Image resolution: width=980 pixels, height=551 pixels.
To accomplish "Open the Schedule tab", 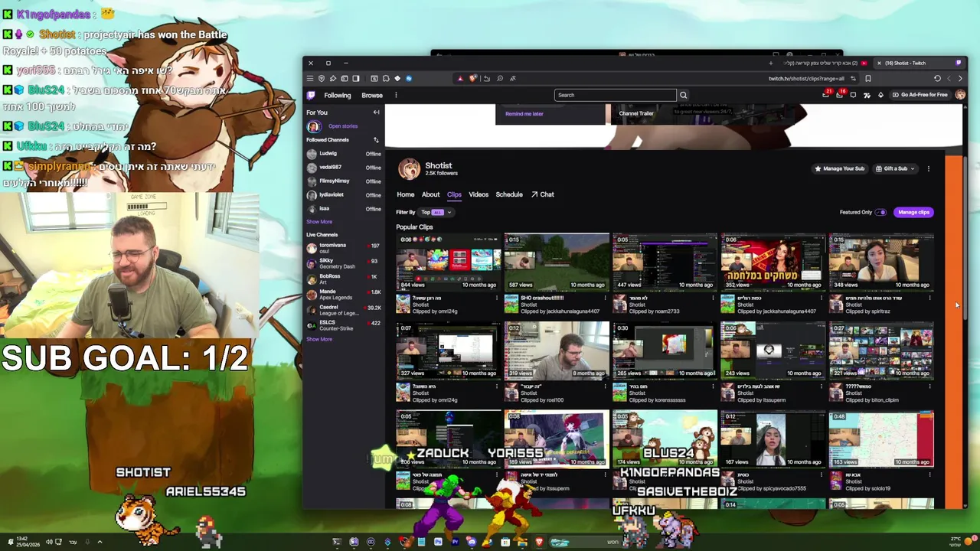I will (x=509, y=194).
